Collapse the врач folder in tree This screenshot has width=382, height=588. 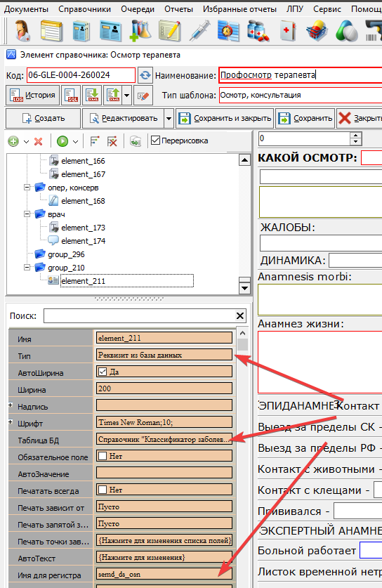[27, 214]
